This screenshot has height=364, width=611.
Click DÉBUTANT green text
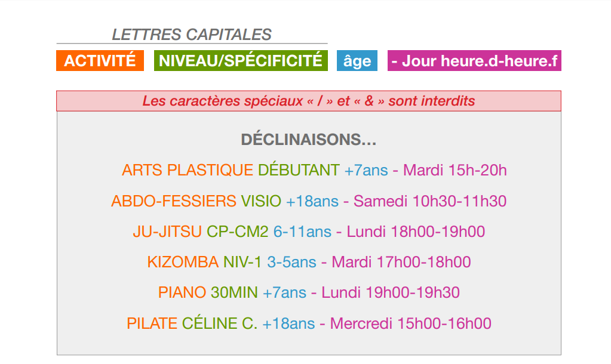[x=299, y=170]
